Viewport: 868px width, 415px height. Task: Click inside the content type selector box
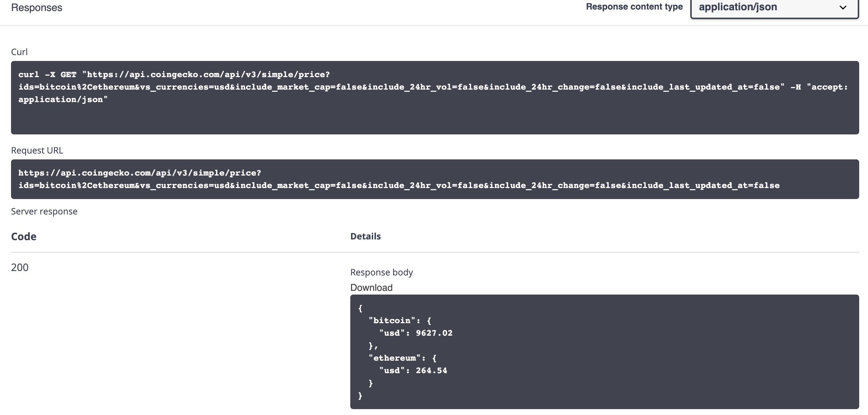[x=773, y=7]
